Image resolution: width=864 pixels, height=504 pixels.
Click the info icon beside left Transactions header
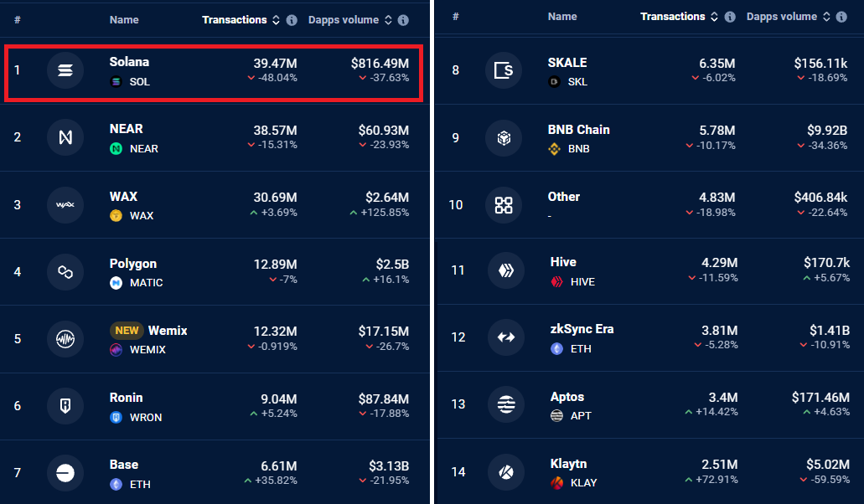pos(292,20)
